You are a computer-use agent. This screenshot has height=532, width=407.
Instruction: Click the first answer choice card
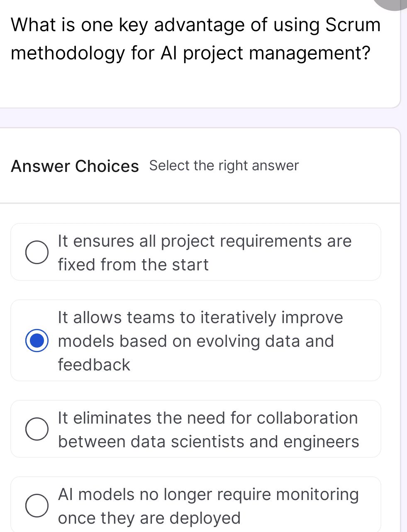pyautogui.click(x=195, y=252)
